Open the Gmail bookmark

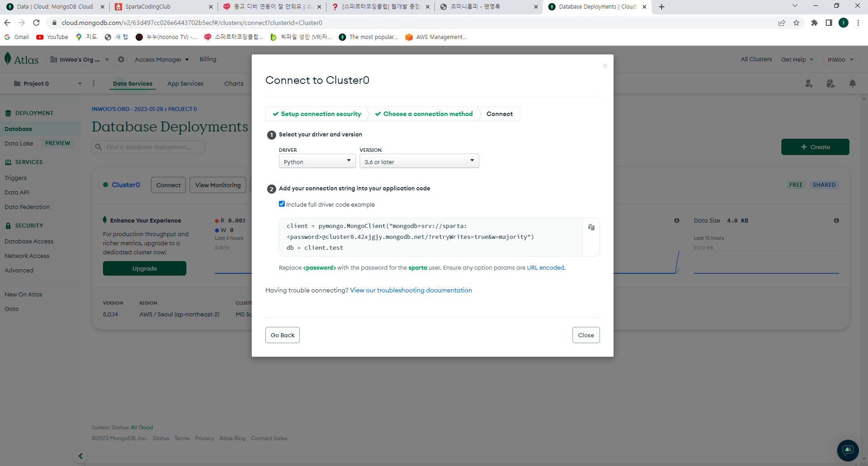(x=16, y=37)
